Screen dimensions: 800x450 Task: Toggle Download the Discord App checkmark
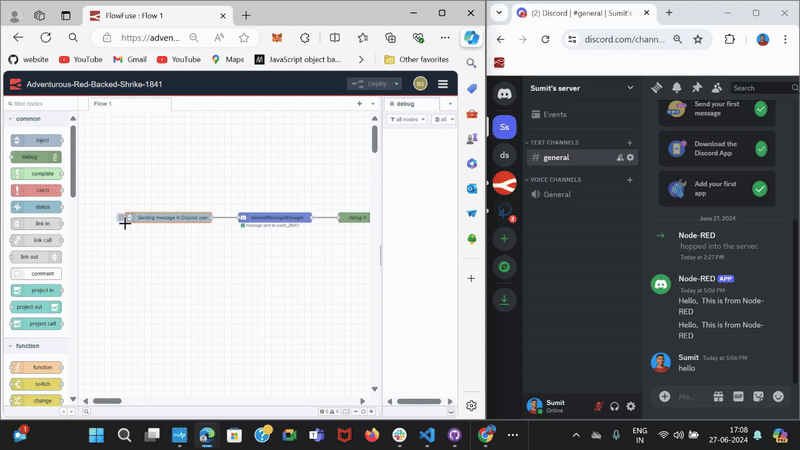tap(761, 148)
